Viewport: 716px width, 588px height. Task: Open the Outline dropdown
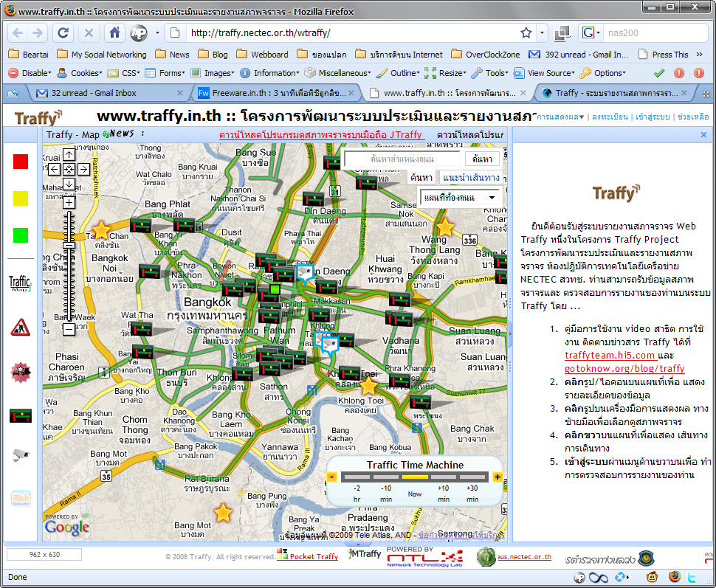tap(399, 73)
